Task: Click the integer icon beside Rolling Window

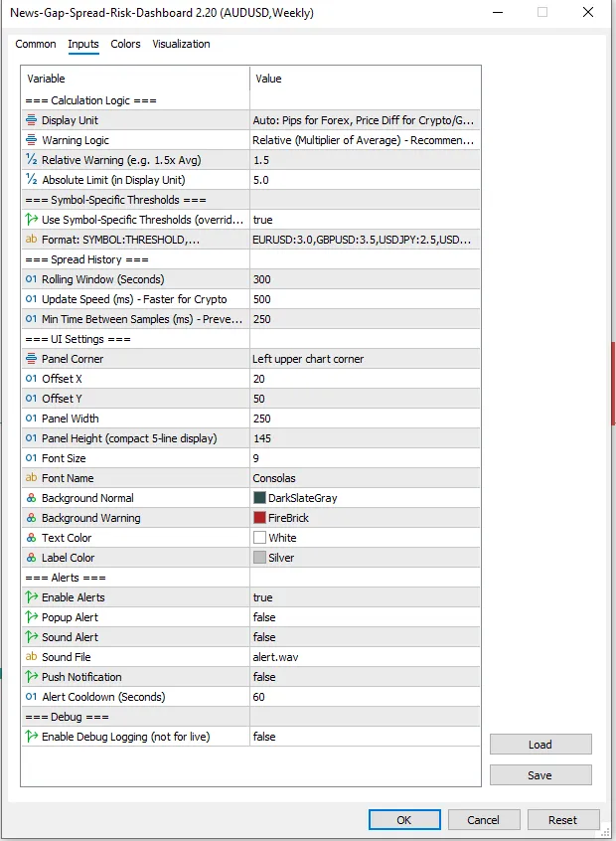Action: 31,279
